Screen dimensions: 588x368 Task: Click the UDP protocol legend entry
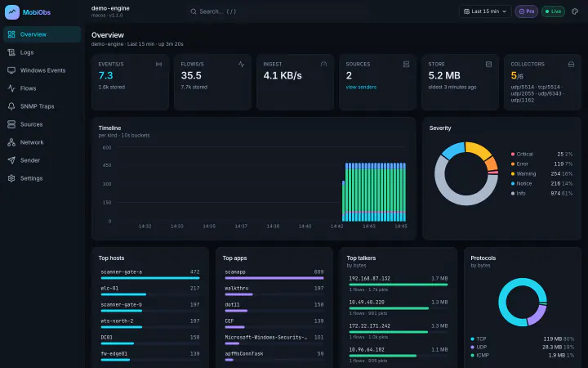click(522, 347)
